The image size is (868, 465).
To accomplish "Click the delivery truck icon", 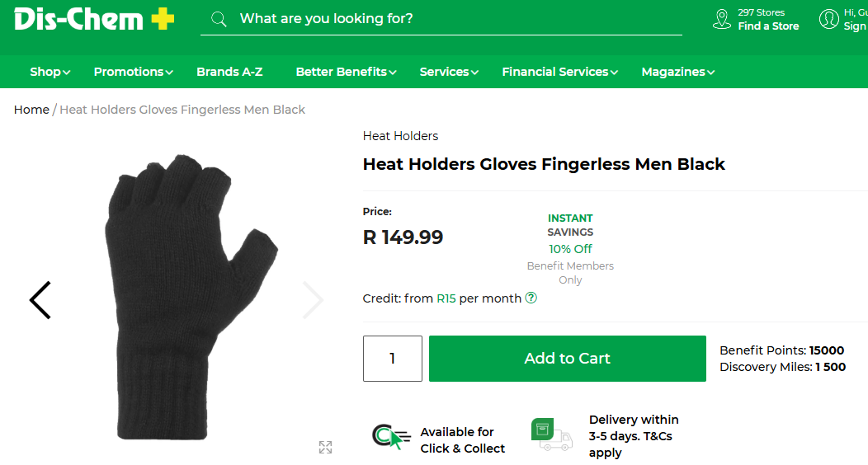I will (x=552, y=434).
